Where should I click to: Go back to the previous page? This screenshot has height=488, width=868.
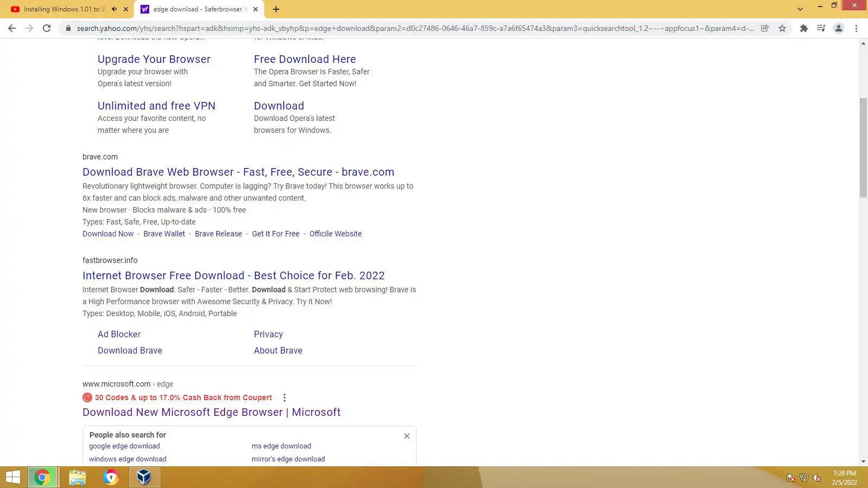12,28
